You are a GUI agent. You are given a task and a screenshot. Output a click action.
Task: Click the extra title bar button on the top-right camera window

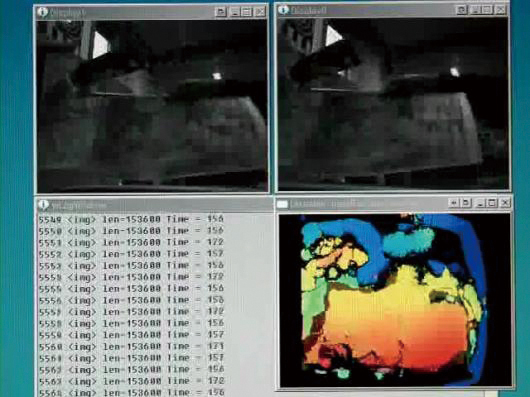(x=461, y=10)
